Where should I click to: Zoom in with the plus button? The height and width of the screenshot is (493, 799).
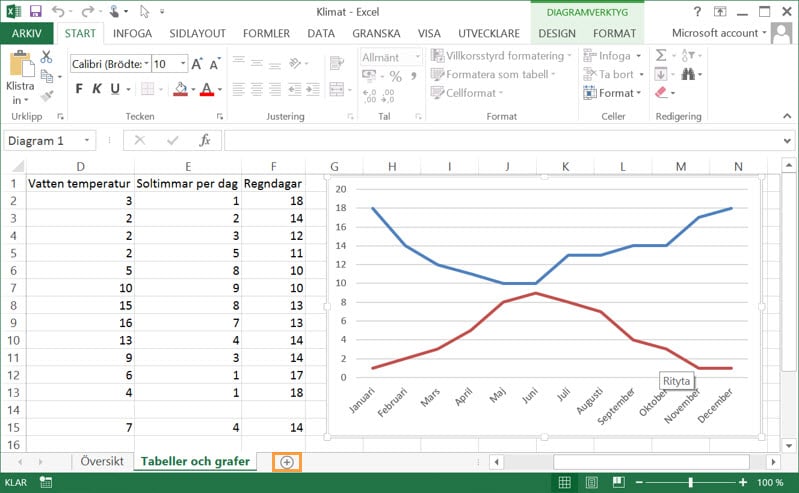743,482
